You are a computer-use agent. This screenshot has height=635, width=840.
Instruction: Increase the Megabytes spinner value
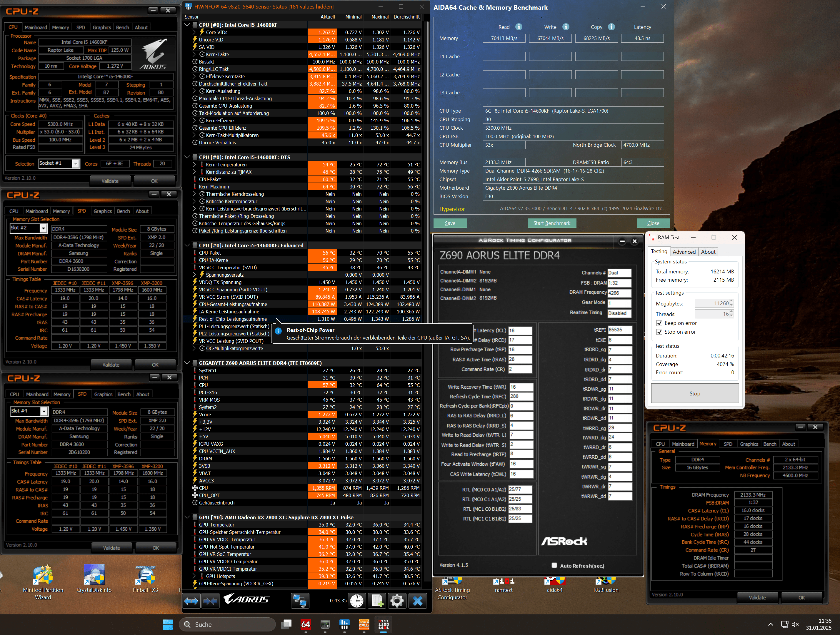pyautogui.click(x=731, y=301)
